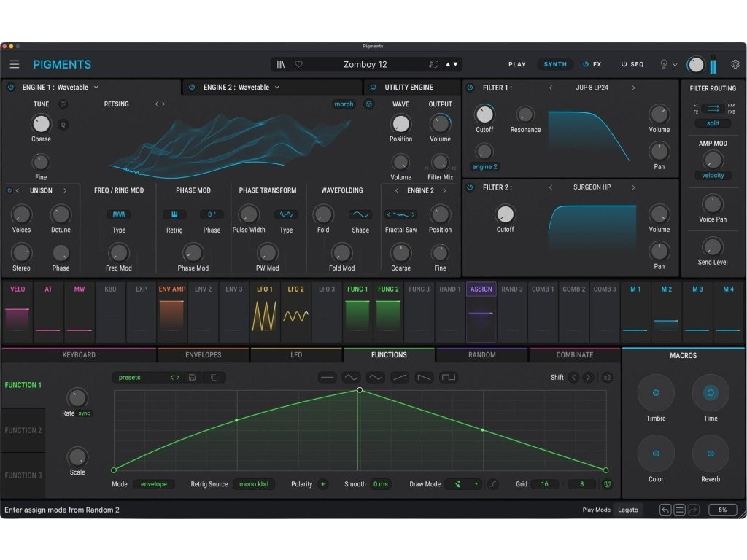The height and width of the screenshot is (560, 747).
Task: Click the save function preset icon
Action: click(x=192, y=378)
